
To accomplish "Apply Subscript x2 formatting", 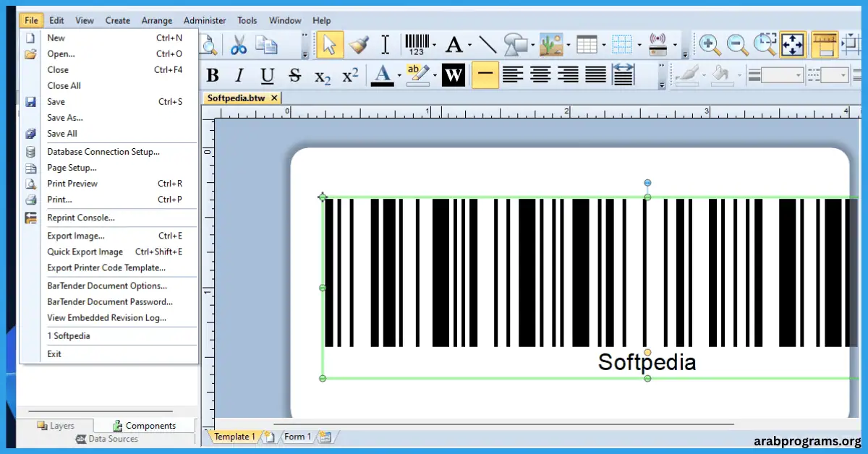I will pos(323,76).
